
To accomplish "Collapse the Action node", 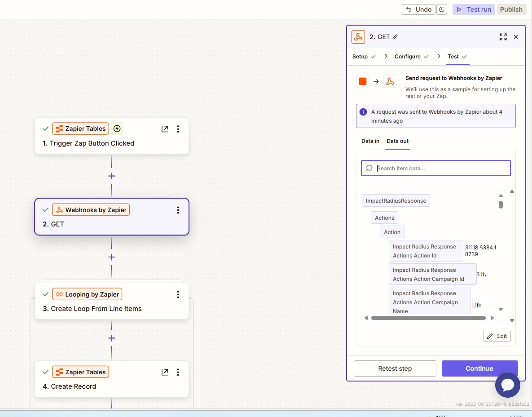I will [x=392, y=232].
